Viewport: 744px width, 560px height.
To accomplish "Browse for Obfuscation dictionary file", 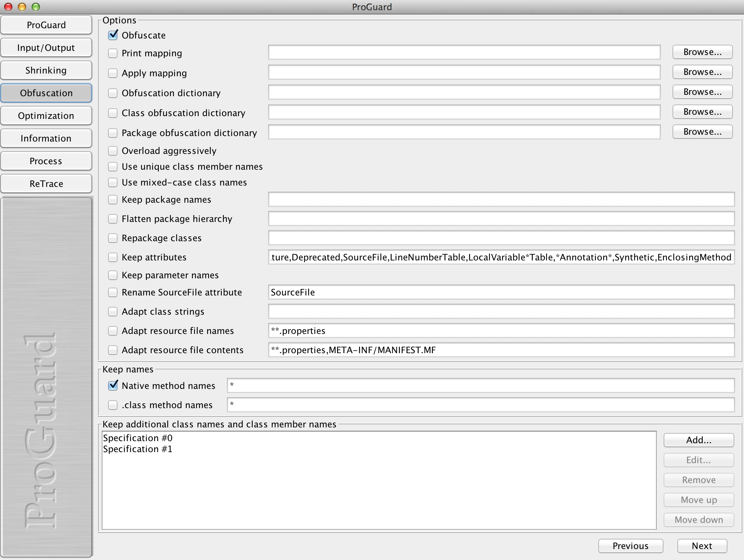I will (x=702, y=92).
